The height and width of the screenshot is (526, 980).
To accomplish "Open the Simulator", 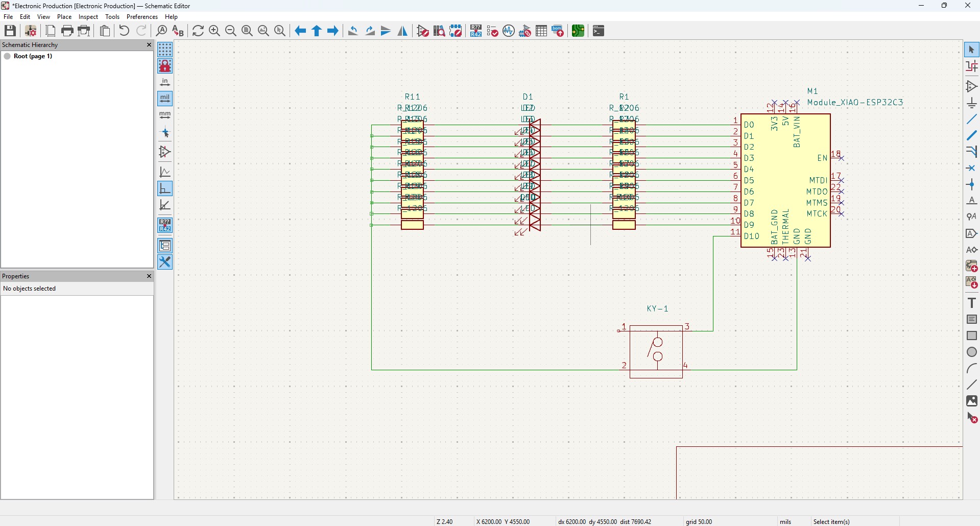I will click(x=509, y=31).
